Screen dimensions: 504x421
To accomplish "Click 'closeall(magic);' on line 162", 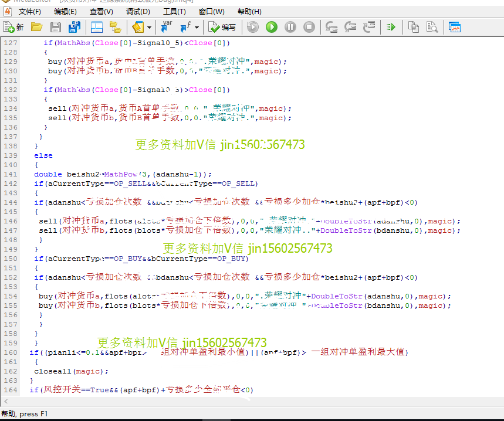I will pos(72,371).
